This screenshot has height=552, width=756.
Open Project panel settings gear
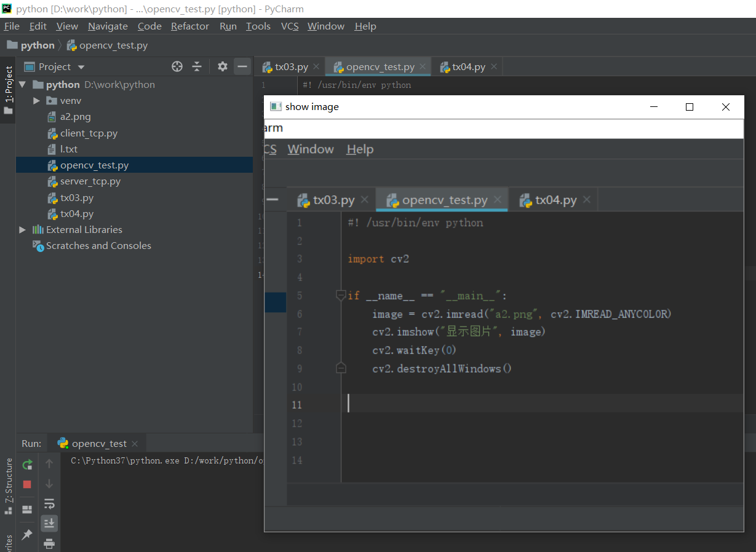click(222, 66)
